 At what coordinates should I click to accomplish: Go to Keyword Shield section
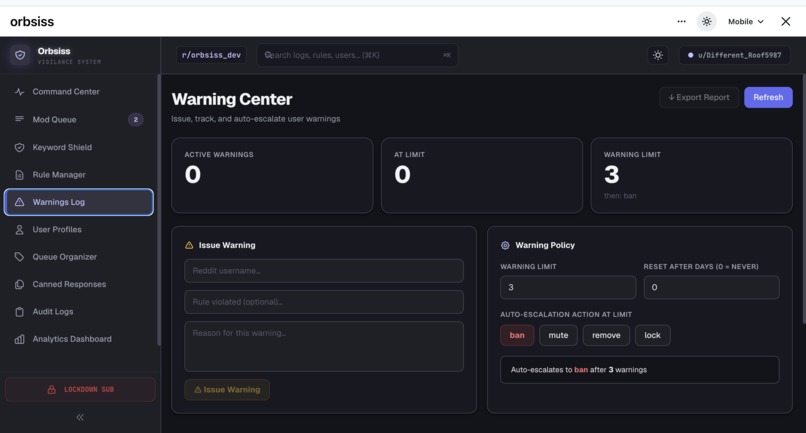[79, 147]
